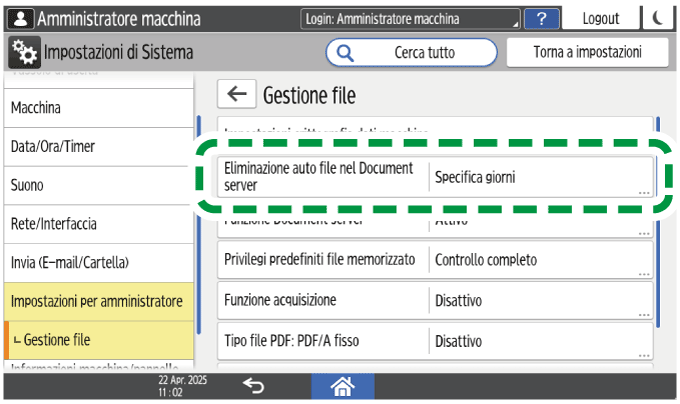
Task: Open the help question mark button
Action: 541,19
